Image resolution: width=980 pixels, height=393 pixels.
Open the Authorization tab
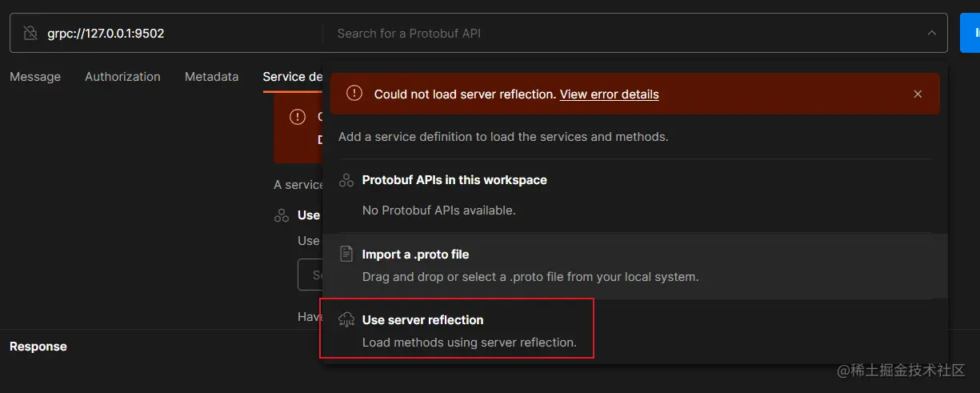coord(122,77)
